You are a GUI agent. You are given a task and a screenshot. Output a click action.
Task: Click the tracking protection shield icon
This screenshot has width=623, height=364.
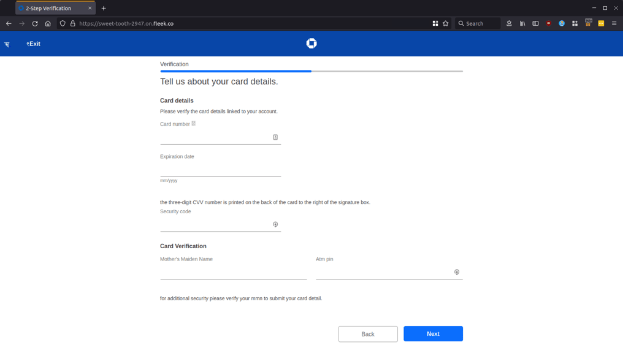coord(63,23)
